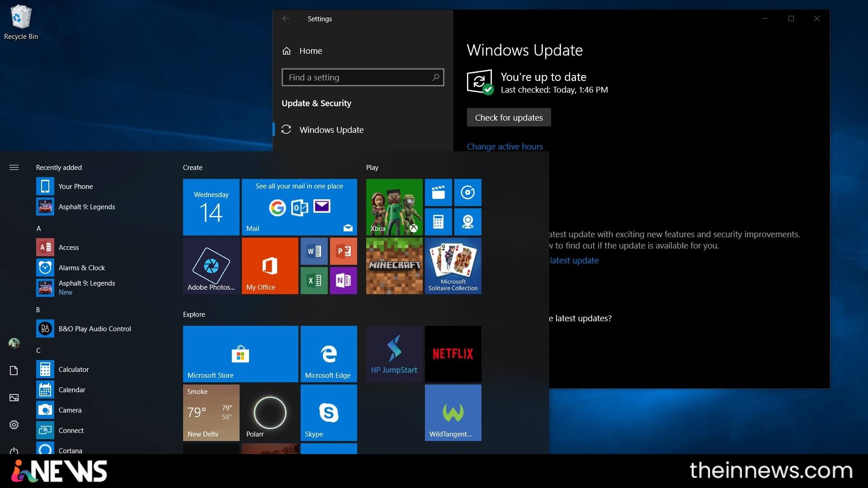Open the Adobe Photoshop Express tile

click(211, 266)
